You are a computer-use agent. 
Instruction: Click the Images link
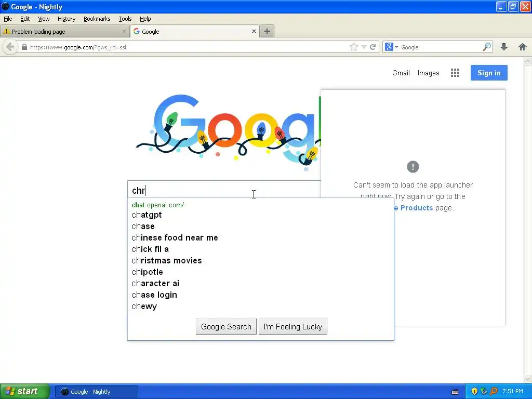[428, 73]
